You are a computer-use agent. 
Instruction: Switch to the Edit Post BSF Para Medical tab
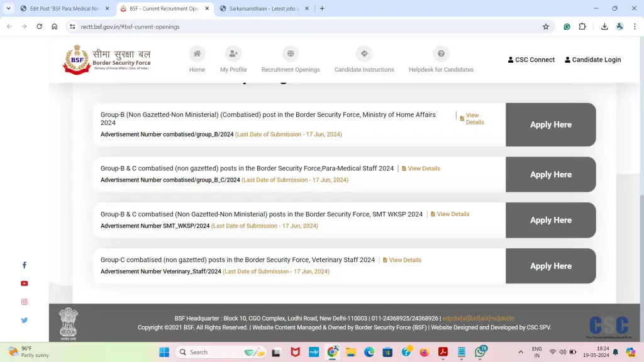point(64,9)
